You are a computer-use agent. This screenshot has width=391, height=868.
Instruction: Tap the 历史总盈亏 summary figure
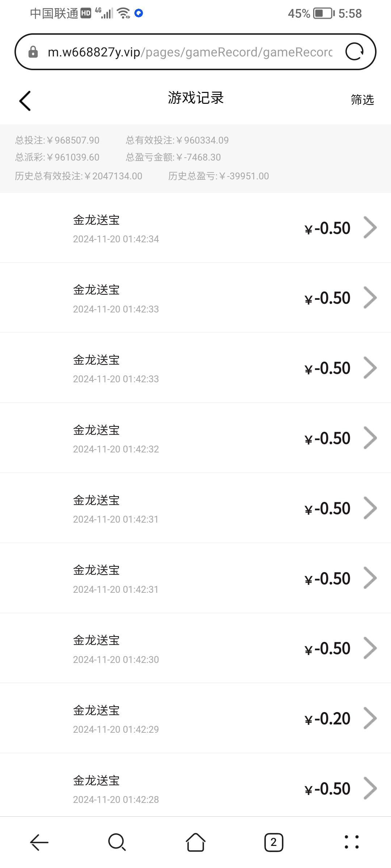point(219,176)
